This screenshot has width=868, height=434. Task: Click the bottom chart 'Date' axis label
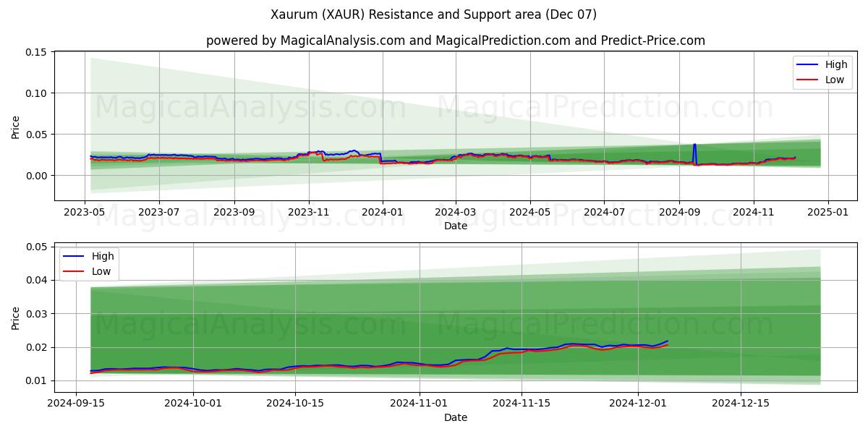pos(456,417)
